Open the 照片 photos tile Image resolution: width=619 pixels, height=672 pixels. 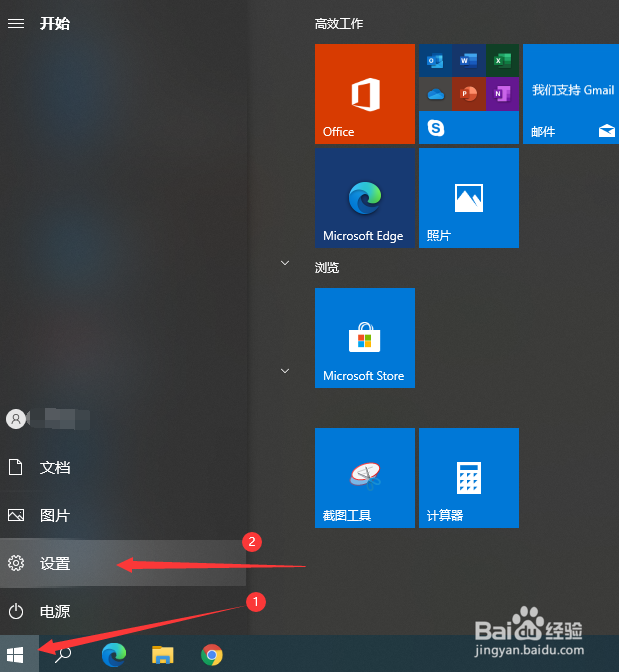tap(469, 198)
